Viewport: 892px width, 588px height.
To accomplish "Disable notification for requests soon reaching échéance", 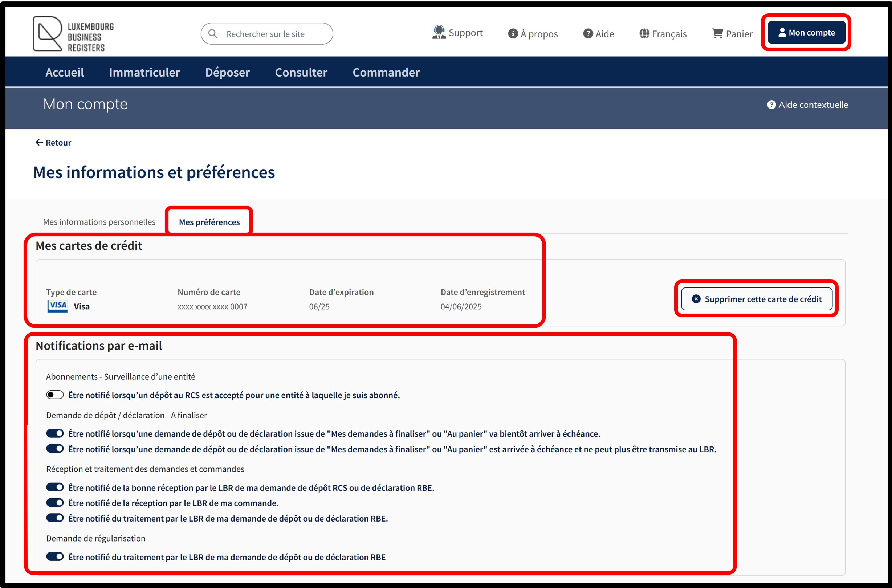I will tap(55, 433).
